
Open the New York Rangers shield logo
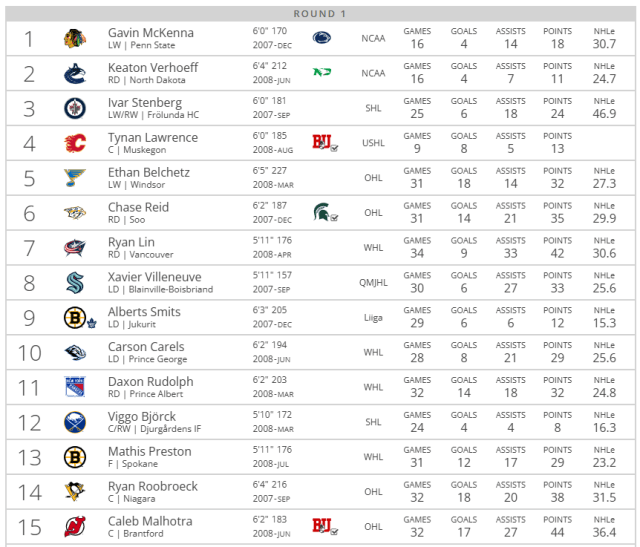tap(75, 388)
